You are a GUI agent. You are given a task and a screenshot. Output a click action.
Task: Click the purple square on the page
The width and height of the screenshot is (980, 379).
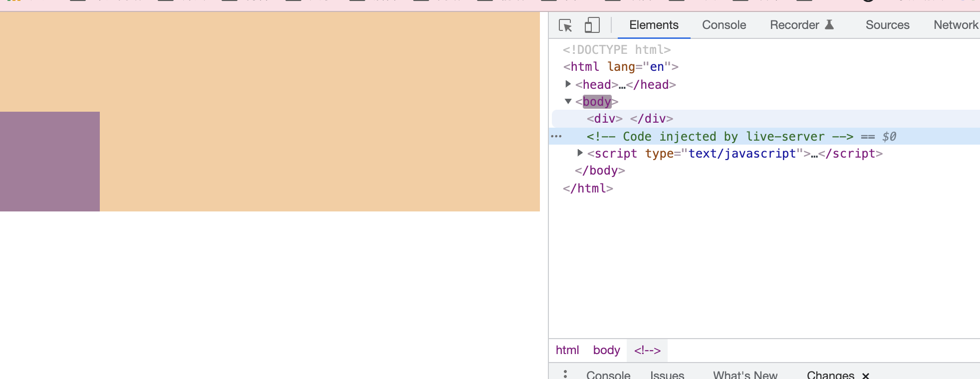(x=50, y=162)
